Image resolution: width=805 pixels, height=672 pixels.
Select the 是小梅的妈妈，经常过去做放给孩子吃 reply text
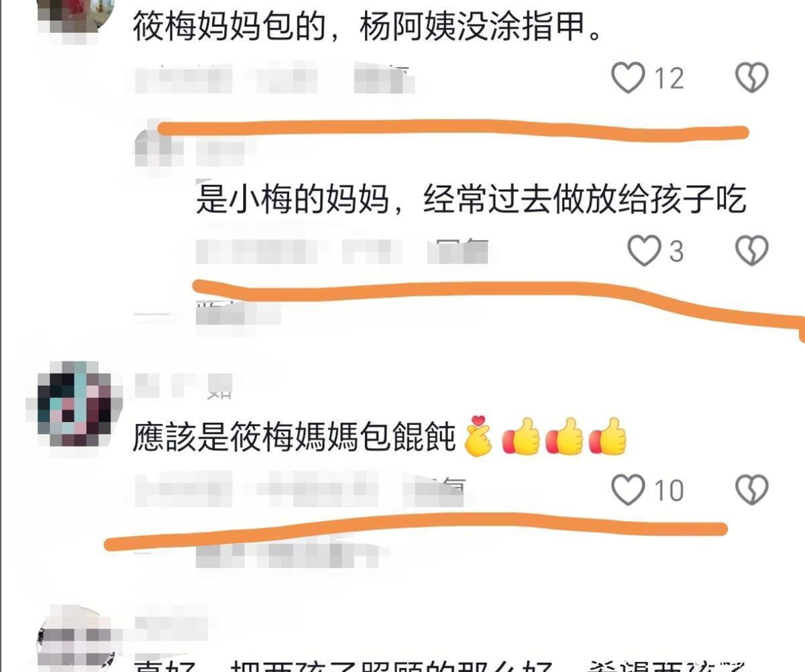[x=472, y=200]
